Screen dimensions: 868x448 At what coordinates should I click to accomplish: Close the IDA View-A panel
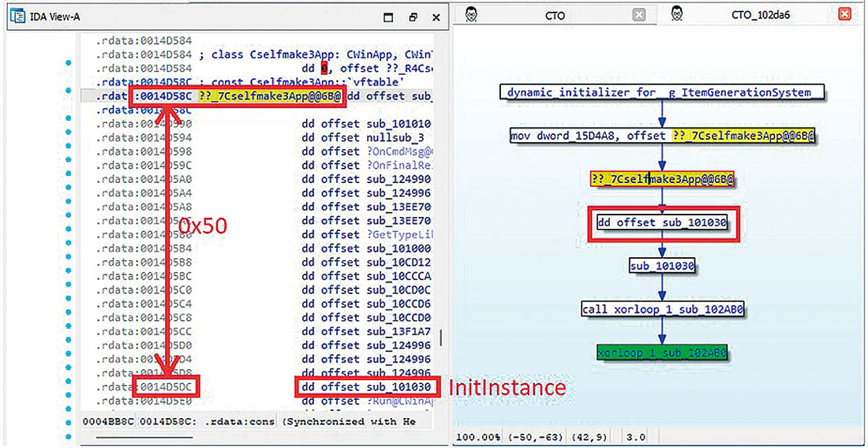(436, 17)
